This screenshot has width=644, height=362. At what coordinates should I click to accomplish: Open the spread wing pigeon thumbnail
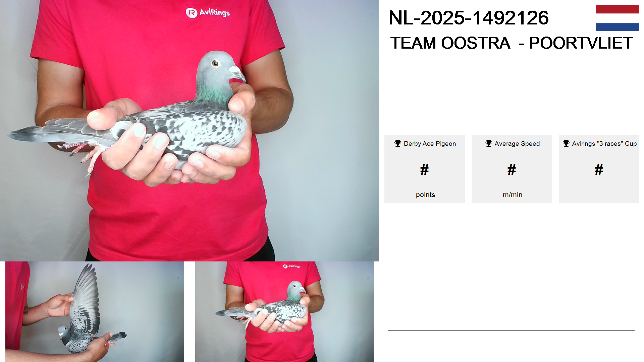(95, 312)
